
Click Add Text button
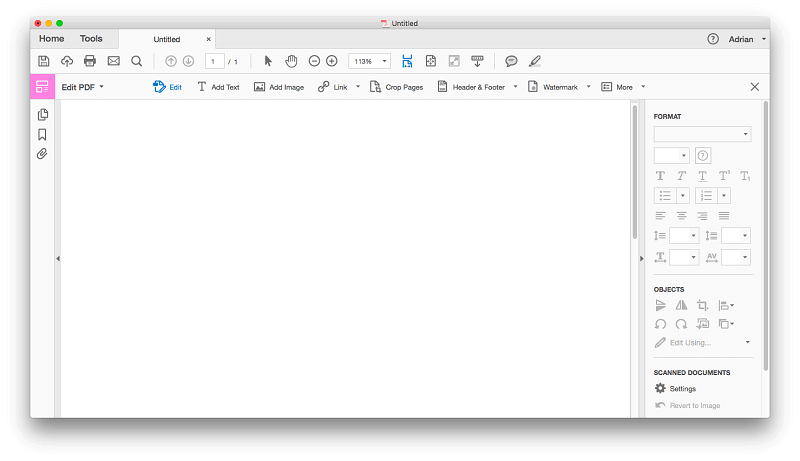pos(218,87)
